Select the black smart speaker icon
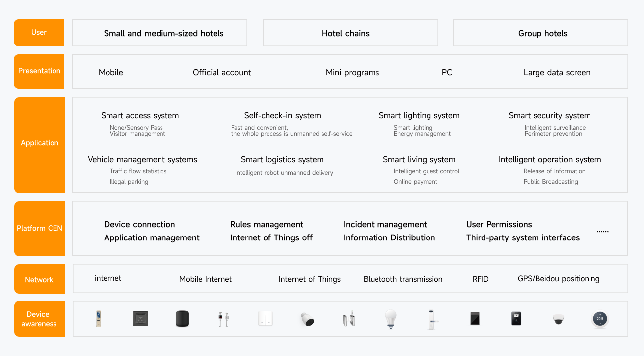Image resolution: width=644 pixels, height=356 pixels. 182,319
